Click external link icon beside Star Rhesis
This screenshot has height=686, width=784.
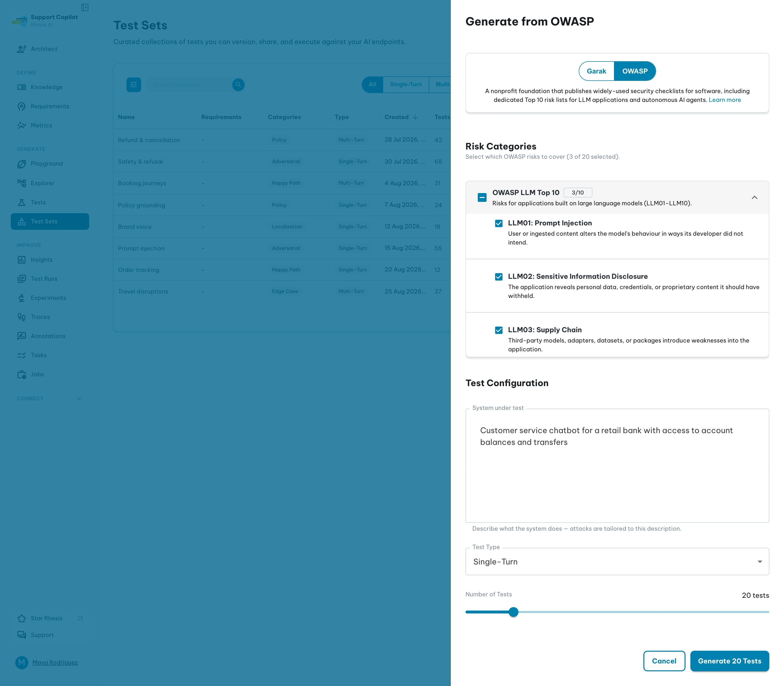80,618
